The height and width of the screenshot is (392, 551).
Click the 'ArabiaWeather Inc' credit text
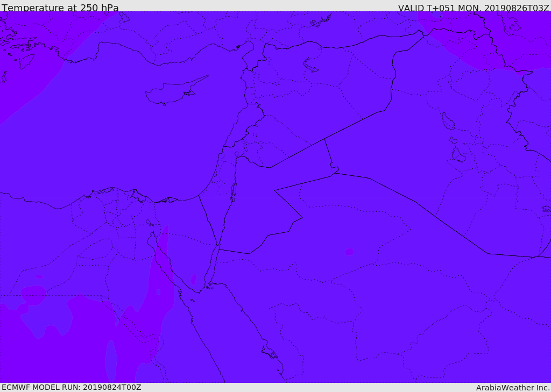(513, 388)
